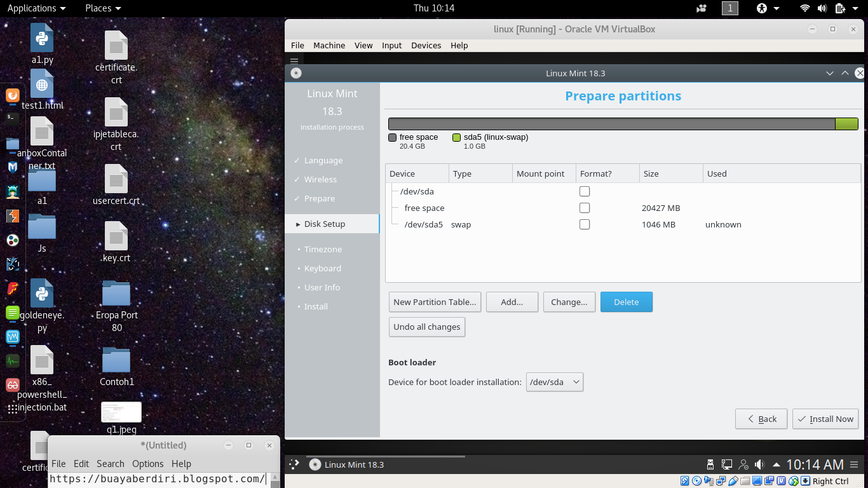Viewport: 868px width, 488px height.
Task: Click the audio status icon in VirtualBox
Action: (709, 481)
